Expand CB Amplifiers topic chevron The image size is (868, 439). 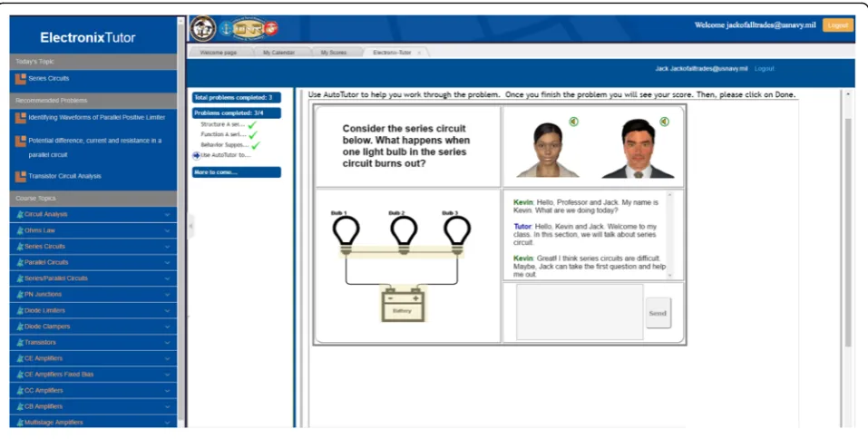coord(167,407)
